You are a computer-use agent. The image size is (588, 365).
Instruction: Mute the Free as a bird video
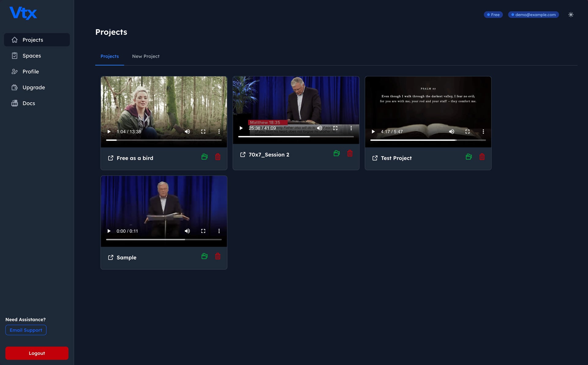click(187, 132)
